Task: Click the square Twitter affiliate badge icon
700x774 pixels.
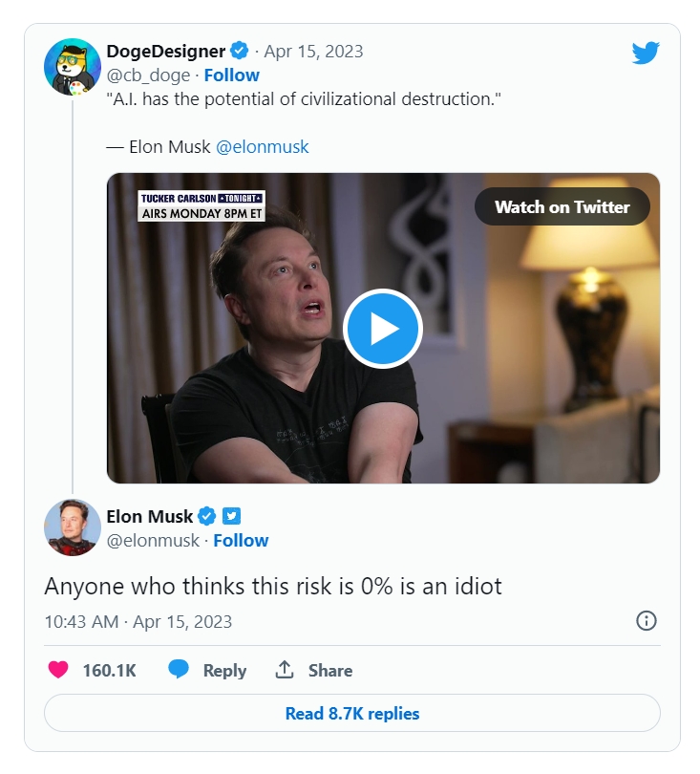Action: (231, 516)
